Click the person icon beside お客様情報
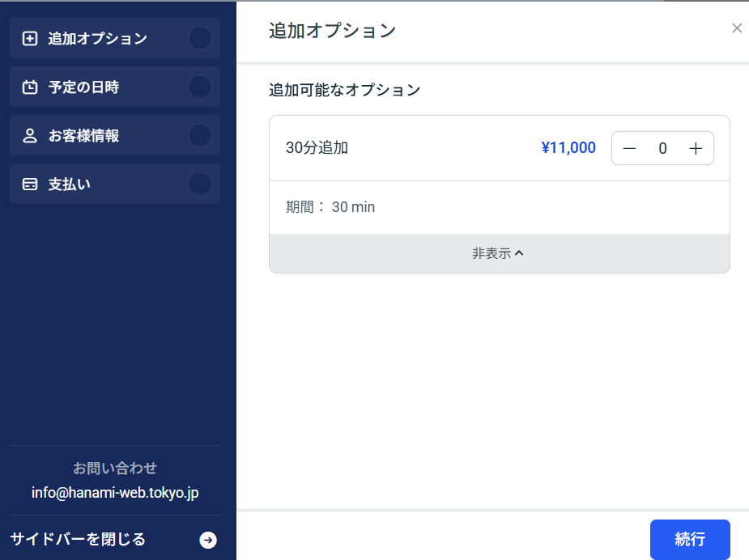The height and width of the screenshot is (560, 749). click(30, 135)
